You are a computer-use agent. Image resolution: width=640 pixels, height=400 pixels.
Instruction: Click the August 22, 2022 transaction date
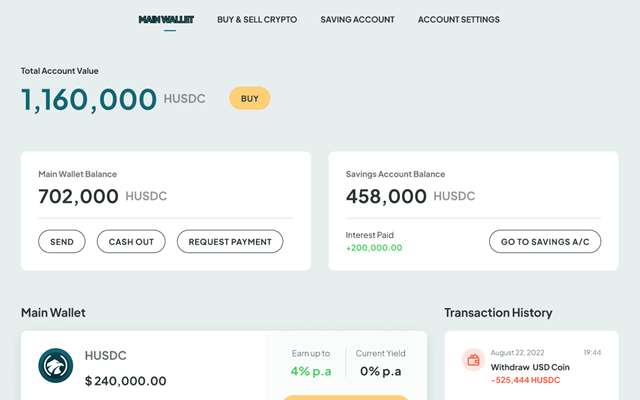(517, 353)
